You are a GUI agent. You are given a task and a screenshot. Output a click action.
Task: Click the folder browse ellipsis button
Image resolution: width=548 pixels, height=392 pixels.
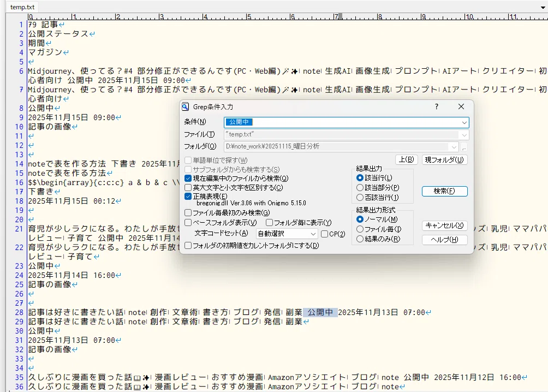[464, 147]
